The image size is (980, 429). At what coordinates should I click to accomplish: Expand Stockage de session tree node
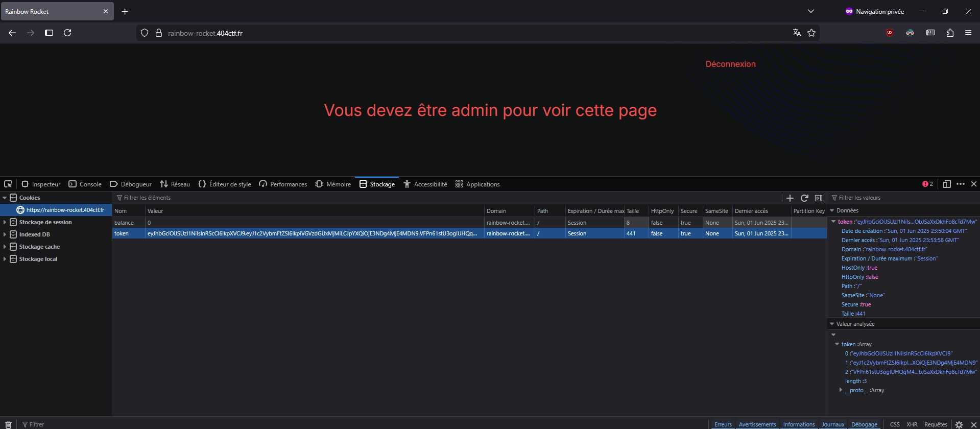(5, 222)
